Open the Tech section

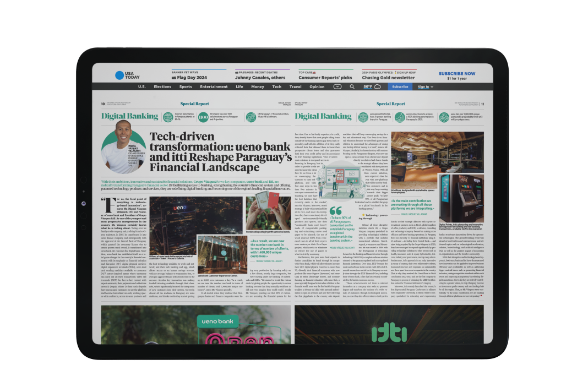click(x=277, y=86)
